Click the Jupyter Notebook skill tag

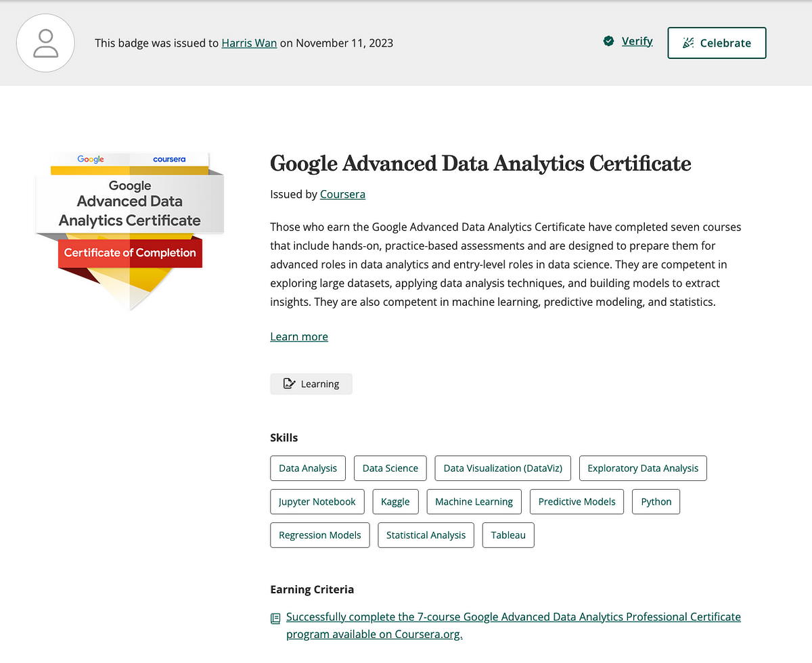pyautogui.click(x=317, y=501)
